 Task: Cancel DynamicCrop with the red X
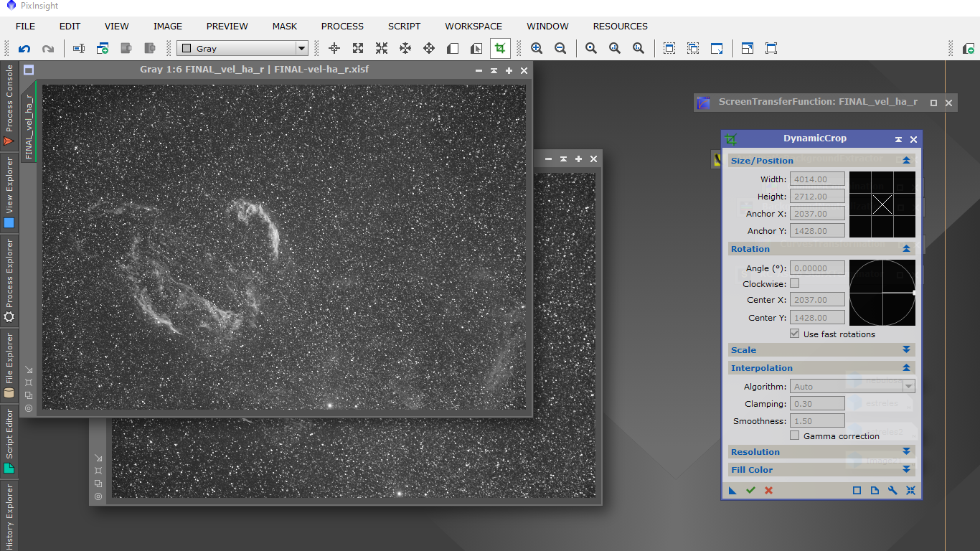768,490
